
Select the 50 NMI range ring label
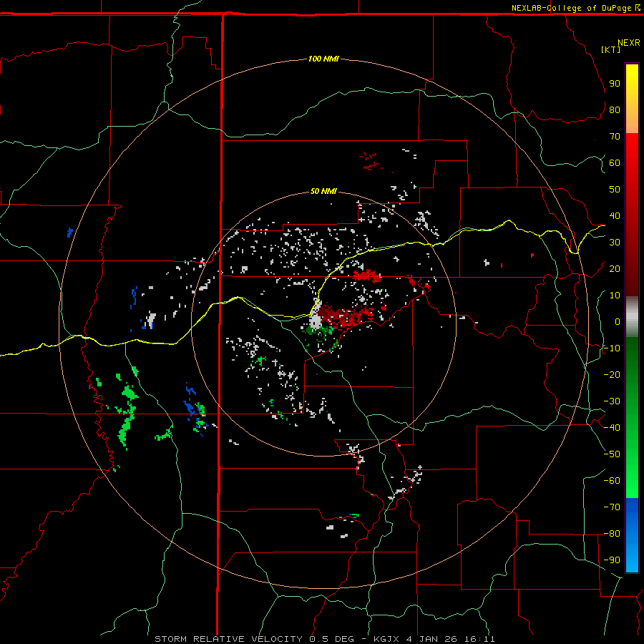(323, 191)
